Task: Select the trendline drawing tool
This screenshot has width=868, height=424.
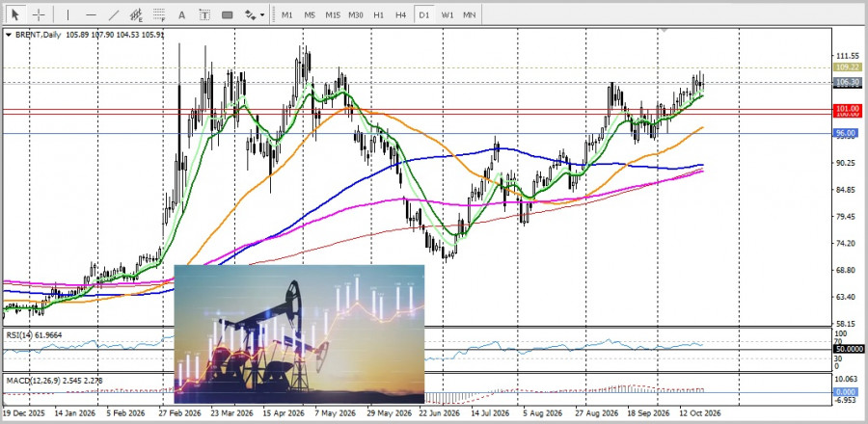Action: (x=114, y=15)
